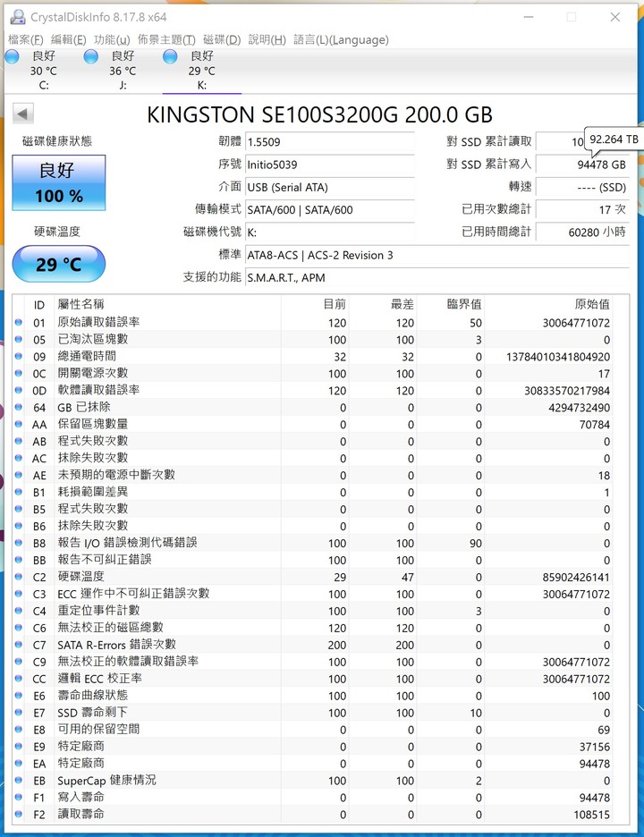Click status dot for attribute BB 報告不可糾正錯誤

[19, 560]
